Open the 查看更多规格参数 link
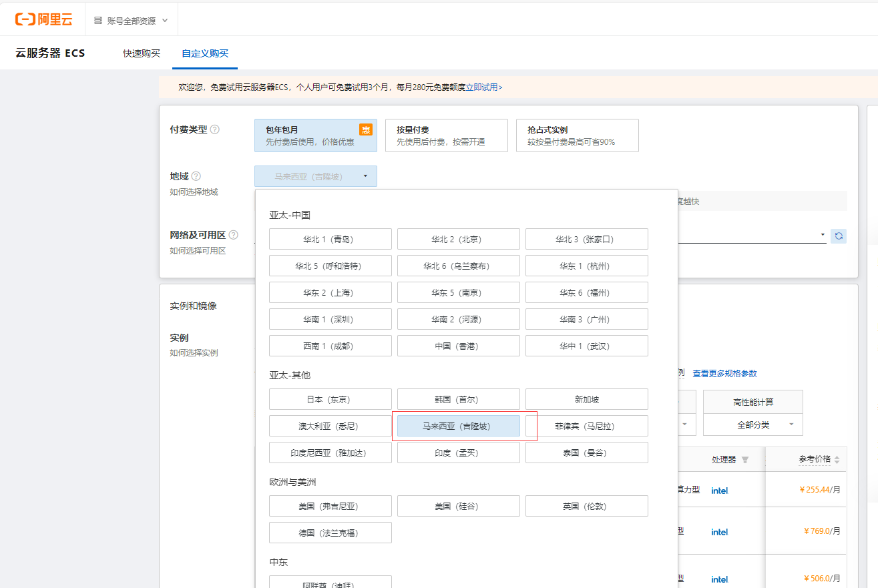878x588 pixels. click(x=724, y=374)
